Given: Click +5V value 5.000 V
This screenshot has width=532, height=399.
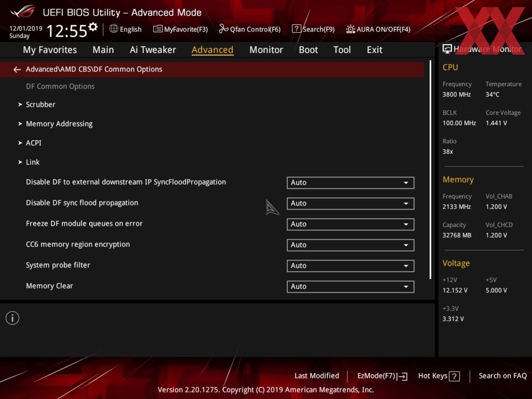Looking at the screenshot, I should click(496, 291).
